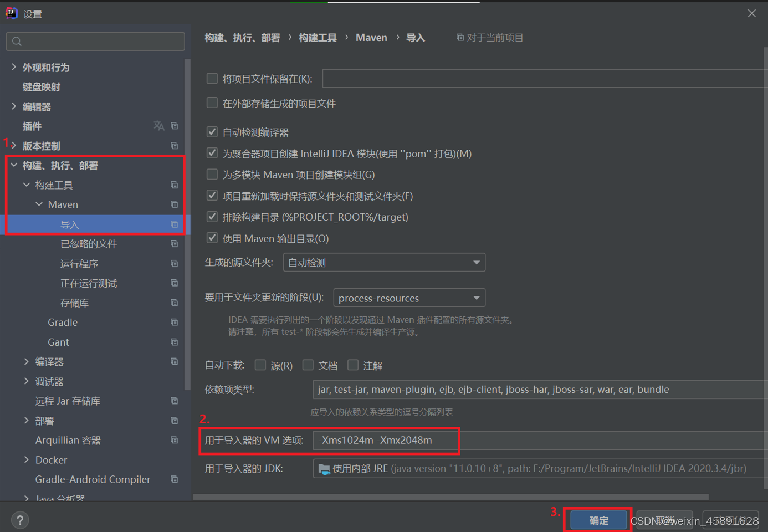Click 构建工具 in the breadcrumb

click(x=318, y=38)
